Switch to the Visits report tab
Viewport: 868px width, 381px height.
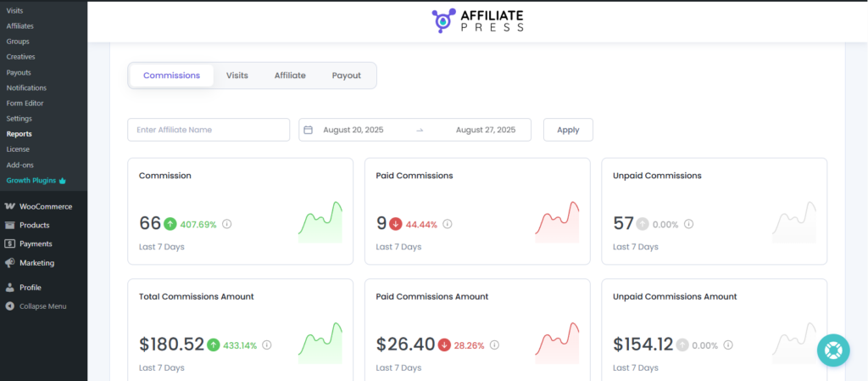(237, 76)
